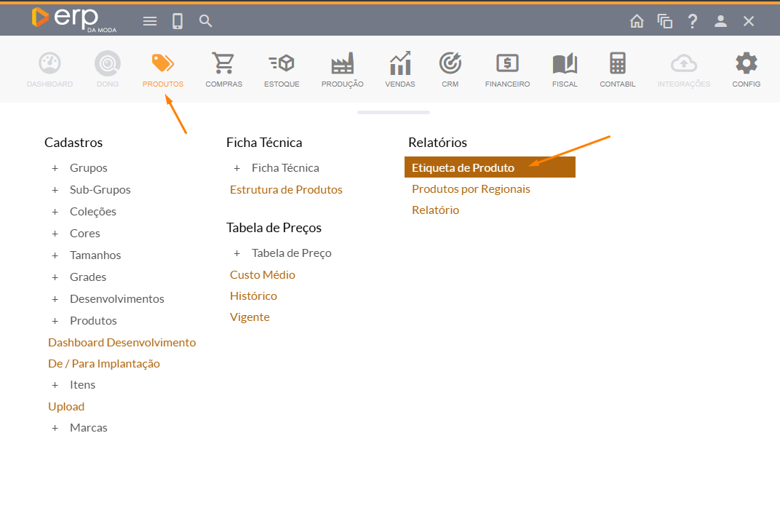
Task: Click the plus beside Grupos
Action: point(55,168)
